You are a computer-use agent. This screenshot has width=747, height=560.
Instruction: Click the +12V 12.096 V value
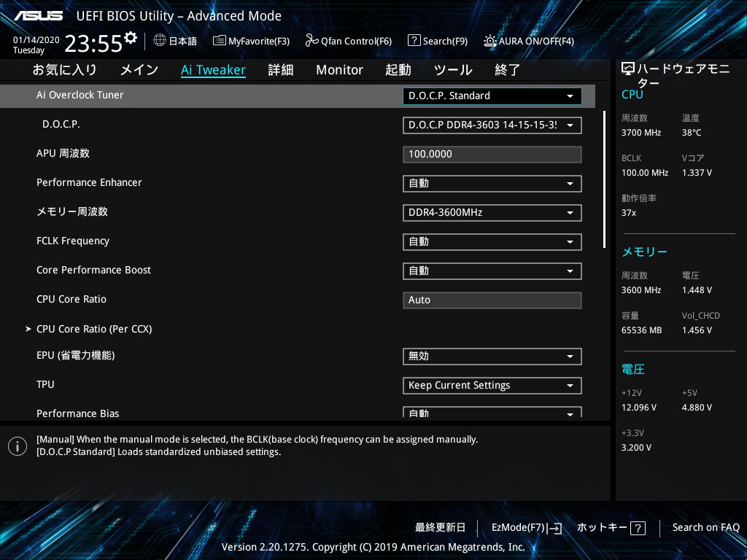tap(639, 408)
